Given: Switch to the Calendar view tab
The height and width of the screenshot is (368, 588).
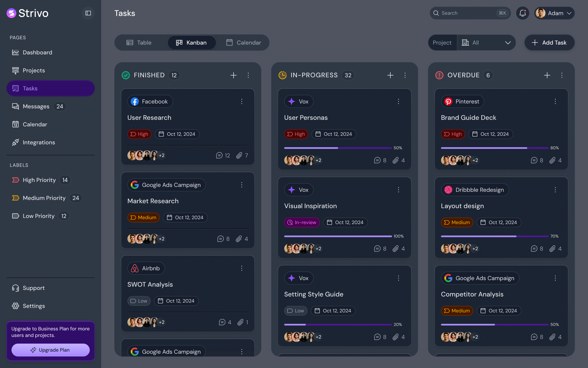Looking at the screenshot, I should [x=243, y=43].
